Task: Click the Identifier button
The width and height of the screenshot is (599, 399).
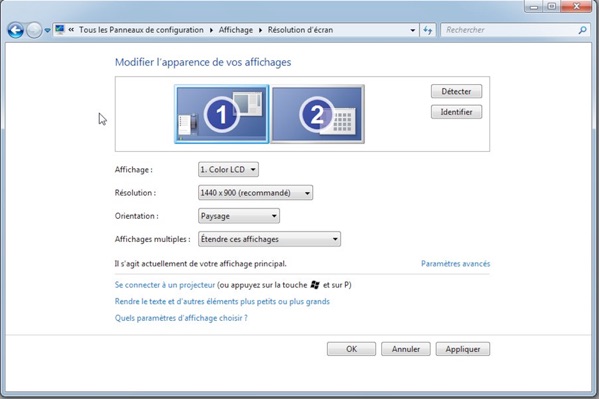Action: pyautogui.click(x=457, y=112)
